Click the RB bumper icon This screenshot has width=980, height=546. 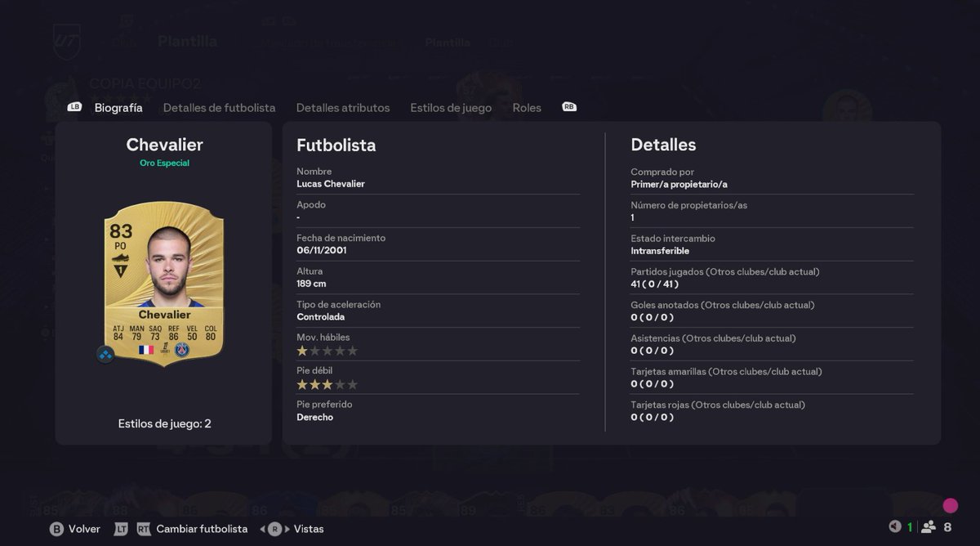pyautogui.click(x=569, y=107)
